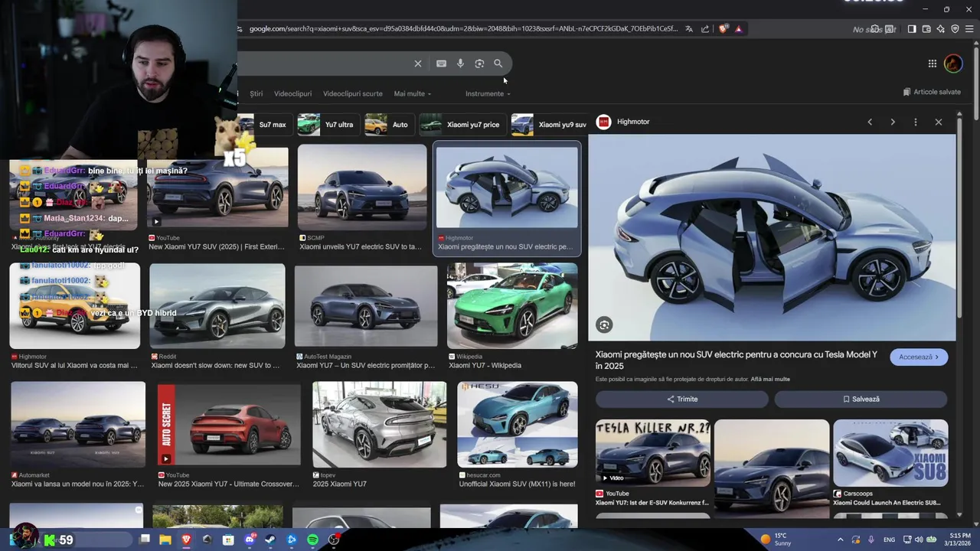Screen dimensions: 980x551
Task: Open Microsoft Store from taskbar
Action: (228, 540)
